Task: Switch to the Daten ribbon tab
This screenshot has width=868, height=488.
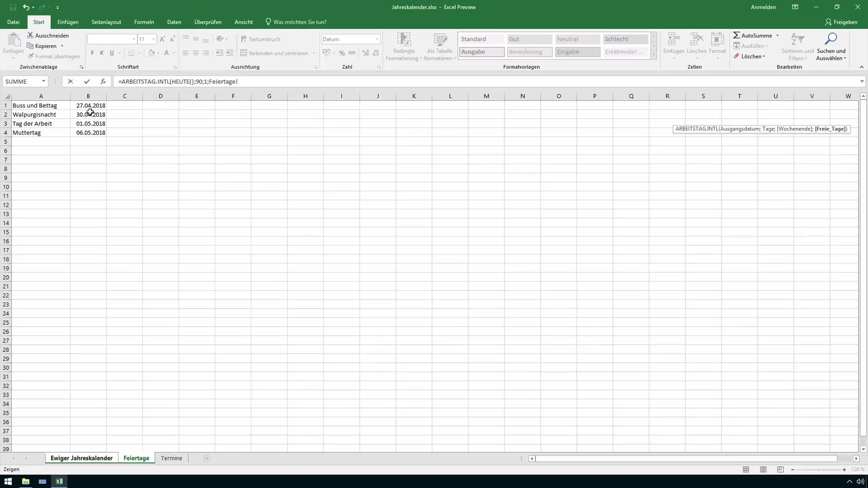Action: [x=174, y=22]
